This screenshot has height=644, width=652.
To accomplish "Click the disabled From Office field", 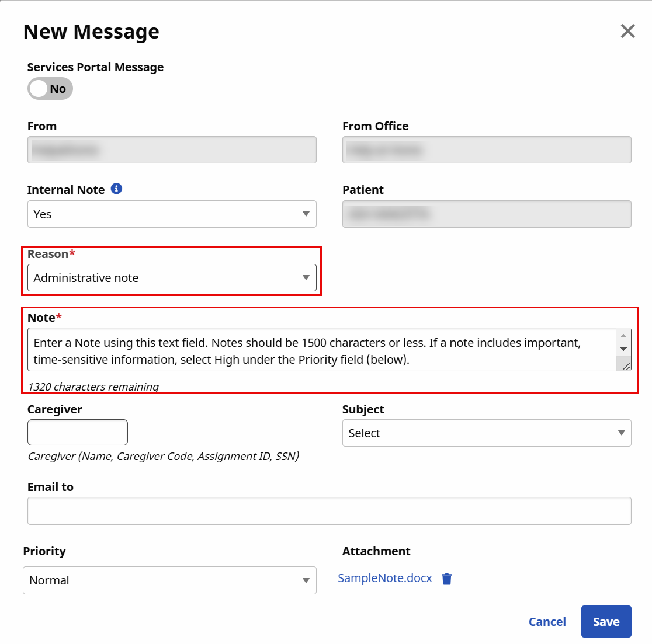I will pyautogui.click(x=486, y=150).
